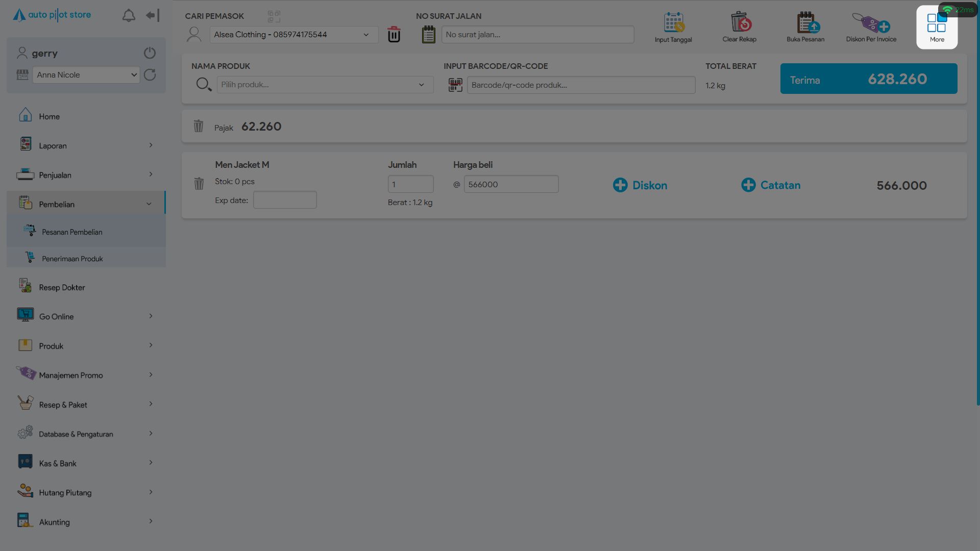Open Pilih produk dropdown
This screenshot has width=980, height=551.
325,85
